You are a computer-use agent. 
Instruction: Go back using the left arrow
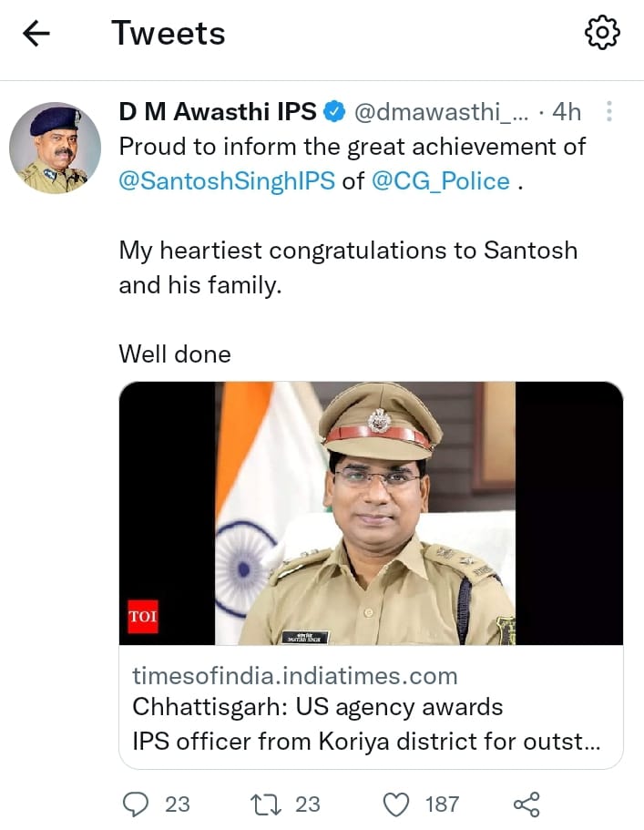click(x=36, y=34)
